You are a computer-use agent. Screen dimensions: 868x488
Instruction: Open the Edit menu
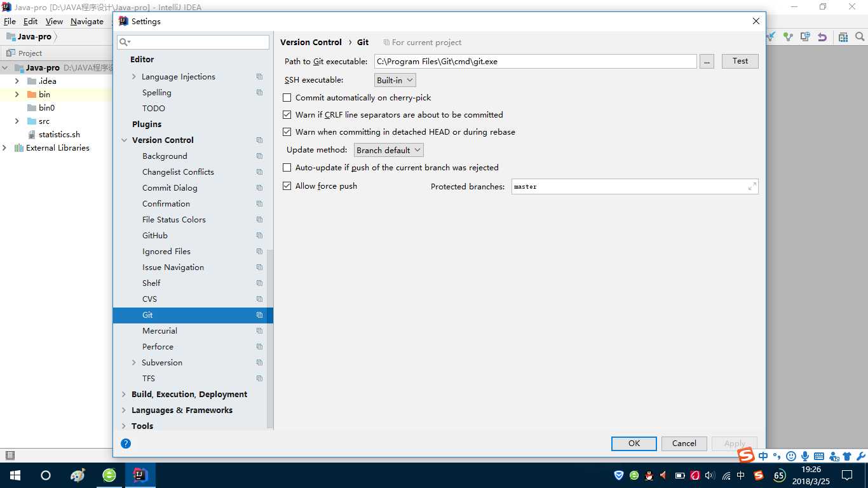point(31,22)
